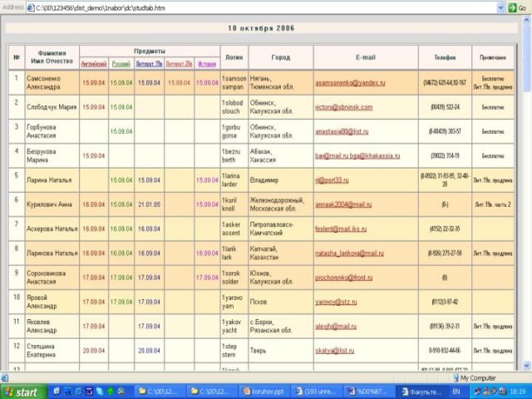Open the EN language indicator in taskbar
The width and height of the screenshot is (532, 399).
[456, 392]
